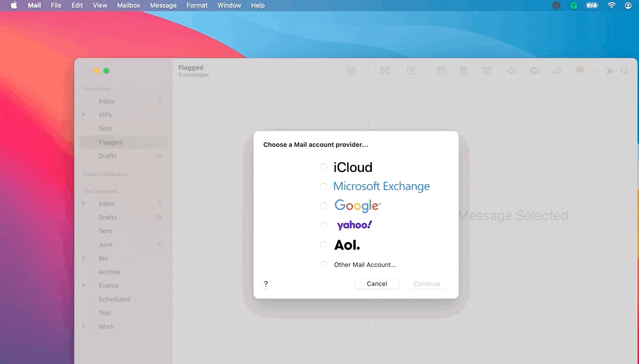Open help with the question mark button

pyautogui.click(x=266, y=284)
